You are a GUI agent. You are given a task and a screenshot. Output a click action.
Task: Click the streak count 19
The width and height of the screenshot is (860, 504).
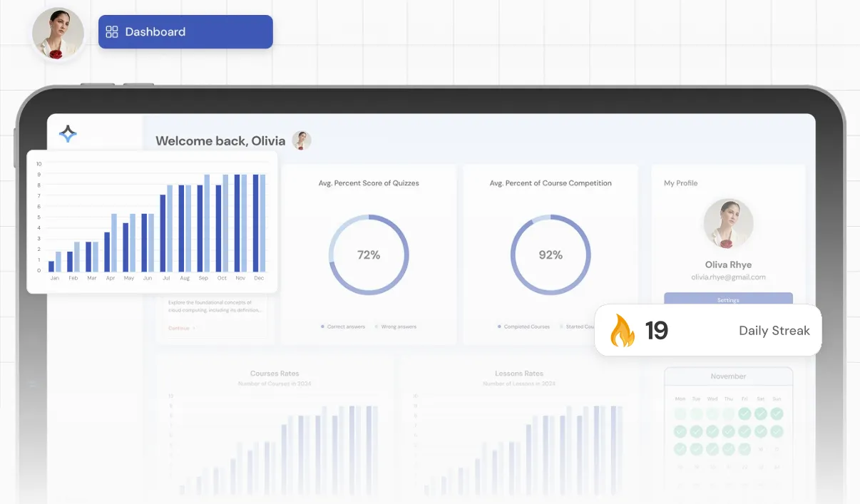(657, 331)
